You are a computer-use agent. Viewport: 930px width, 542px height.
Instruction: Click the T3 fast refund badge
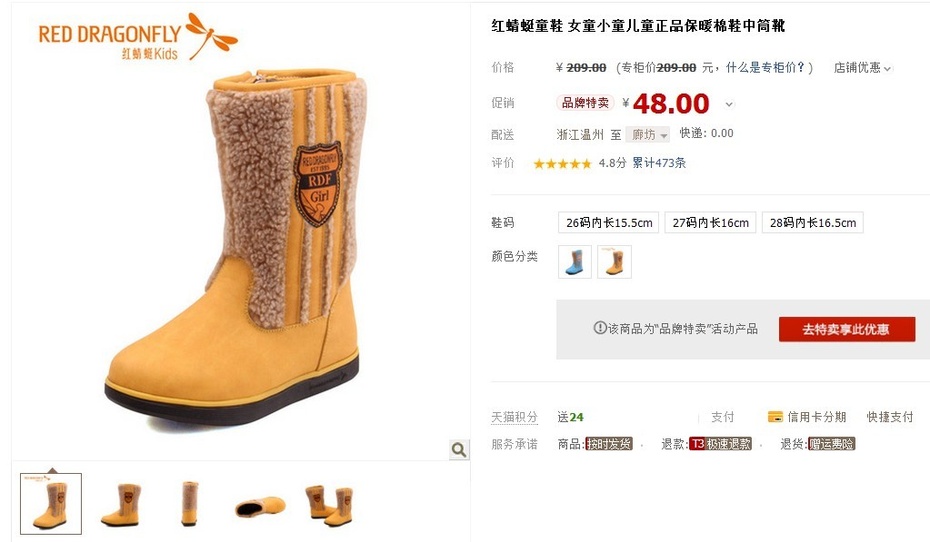pos(720,444)
